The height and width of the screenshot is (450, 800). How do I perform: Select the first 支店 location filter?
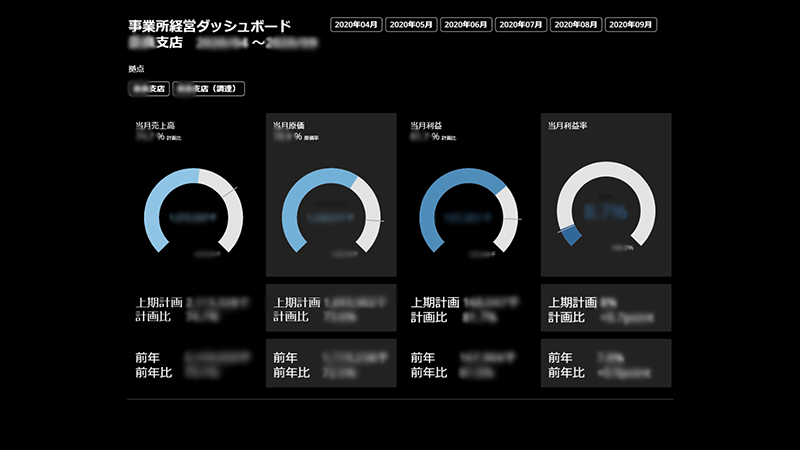(x=148, y=89)
